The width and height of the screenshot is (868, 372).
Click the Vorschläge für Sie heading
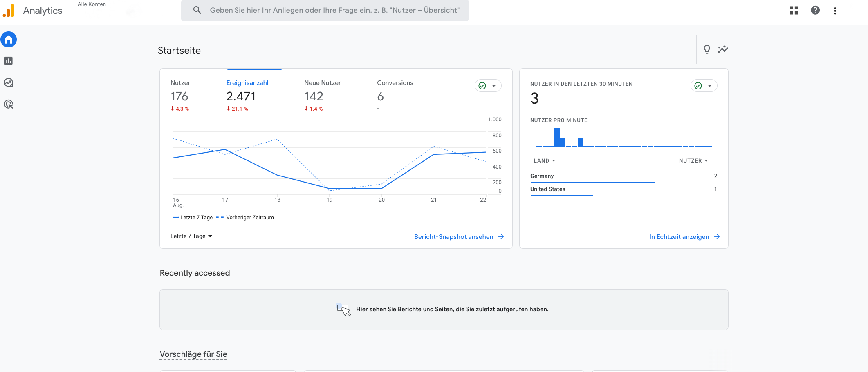coord(193,354)
